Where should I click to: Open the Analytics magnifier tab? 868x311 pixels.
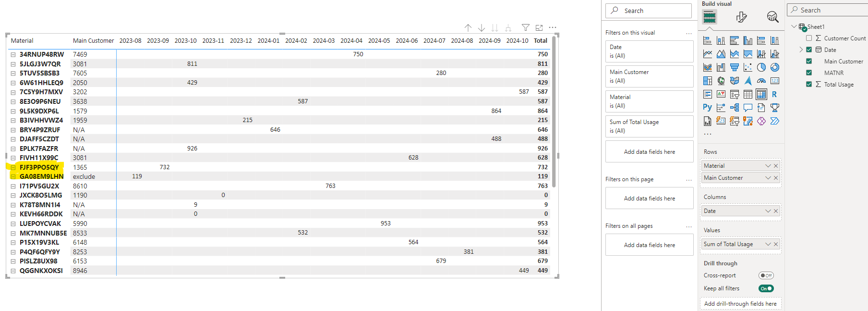(772, 17)
